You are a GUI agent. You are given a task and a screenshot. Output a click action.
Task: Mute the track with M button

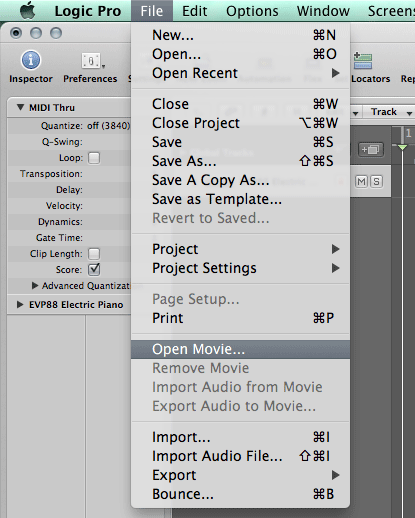[361, 182]
